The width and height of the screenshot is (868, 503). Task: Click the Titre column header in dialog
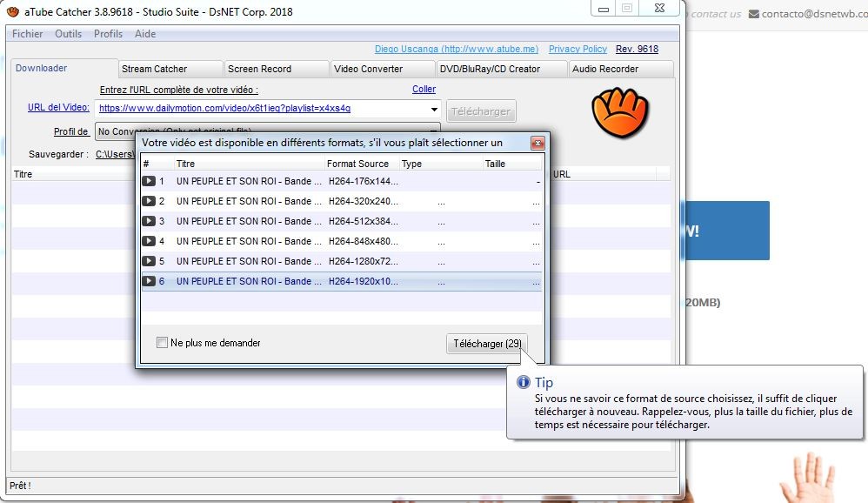[249, 164]
